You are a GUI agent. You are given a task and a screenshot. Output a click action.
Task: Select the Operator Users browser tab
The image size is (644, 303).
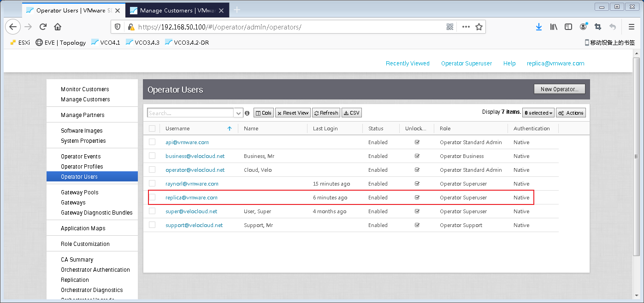73,10
